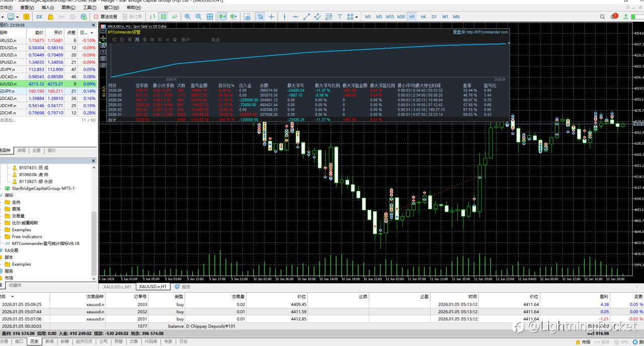Open 工具(T) menu
Image resolution: width=644 pixels, height=346 pixels.
90,8
